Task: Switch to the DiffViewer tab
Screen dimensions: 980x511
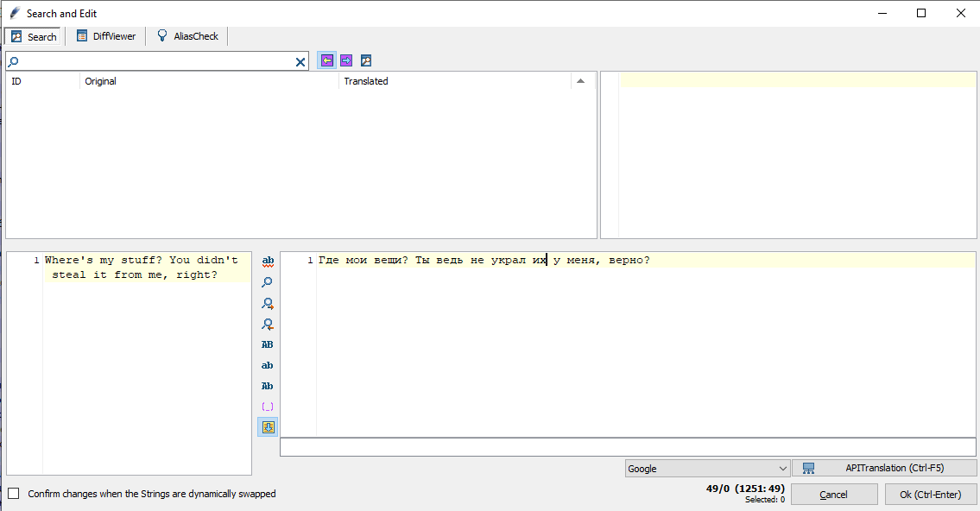Action: [x=106, y=36]
